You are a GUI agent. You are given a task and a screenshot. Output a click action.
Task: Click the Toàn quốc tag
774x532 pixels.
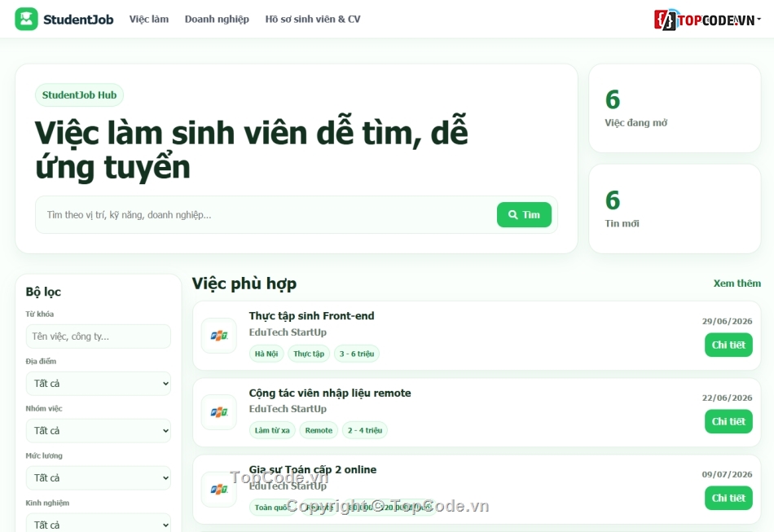(271, 508)
